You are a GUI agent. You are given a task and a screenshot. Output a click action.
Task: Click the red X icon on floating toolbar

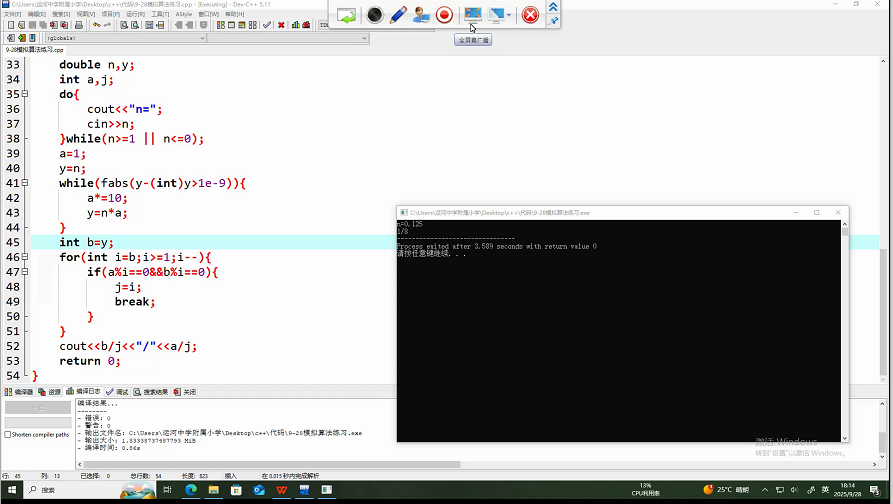(x=530, y=15)
